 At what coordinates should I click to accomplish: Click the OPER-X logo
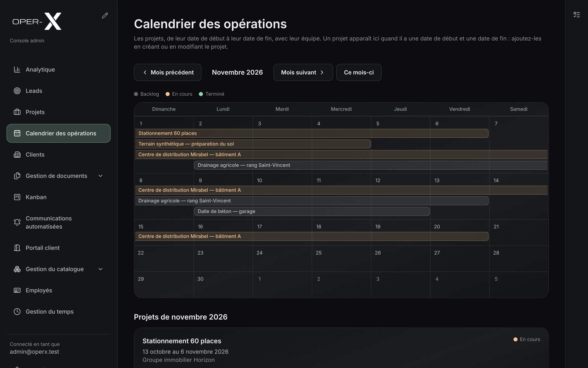coord(37,21)
